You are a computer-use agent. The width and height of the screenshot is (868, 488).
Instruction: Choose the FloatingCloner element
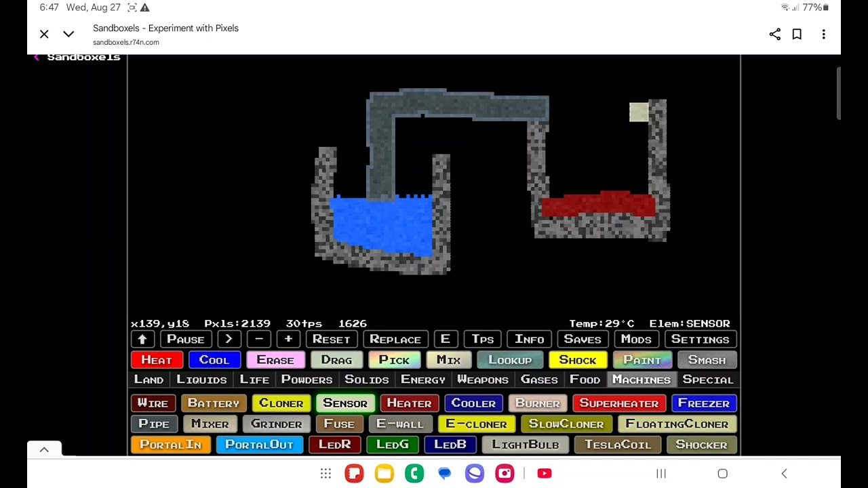pos(677,424)
